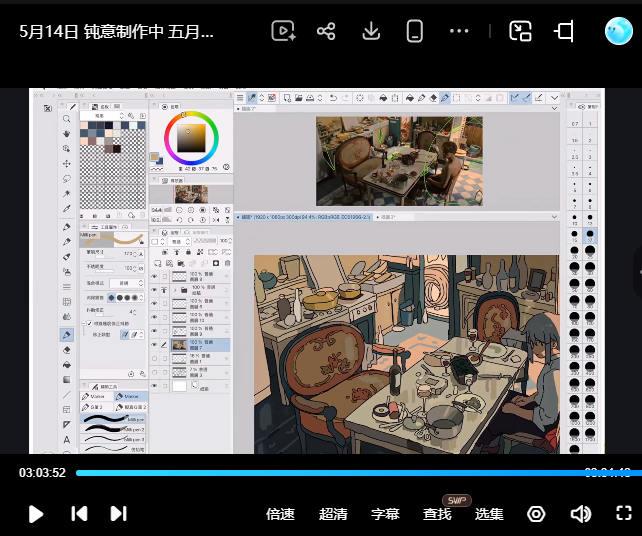Open the AI video assistant icon

[283, 31]
